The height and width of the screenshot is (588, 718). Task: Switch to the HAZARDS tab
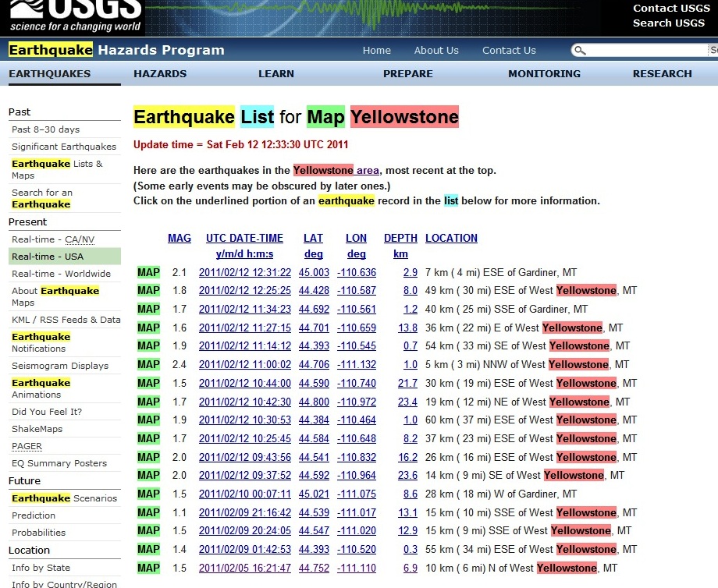(160, 73)
